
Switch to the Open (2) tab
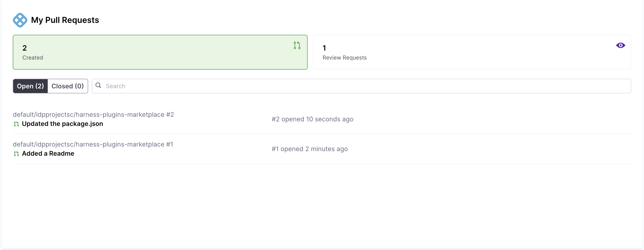30,86
